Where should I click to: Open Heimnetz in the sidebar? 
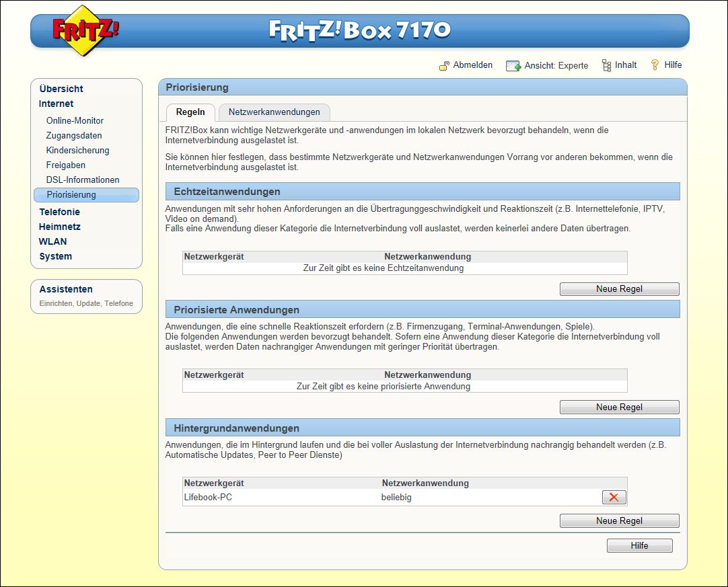click(59, 227)
